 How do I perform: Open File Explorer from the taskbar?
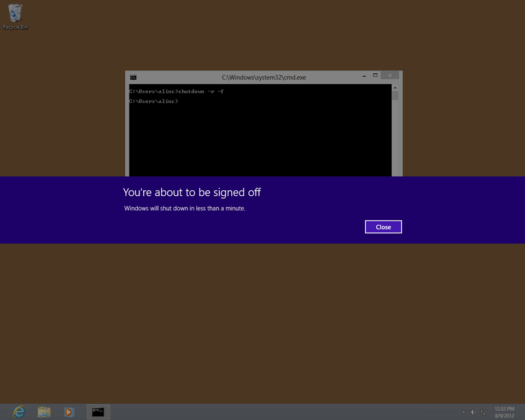(x=44, y=412)
